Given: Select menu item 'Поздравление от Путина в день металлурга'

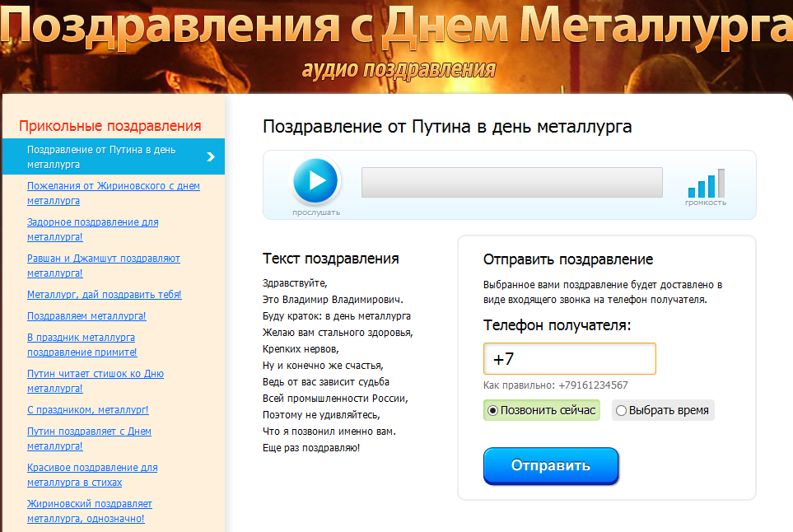Looking at the screenshot, I should tap(114, 156).
